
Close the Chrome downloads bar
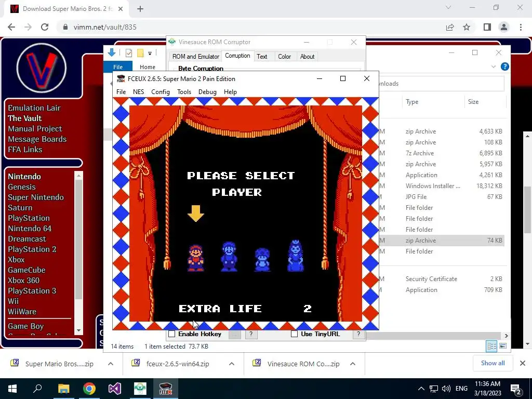(x=523, y=363)
